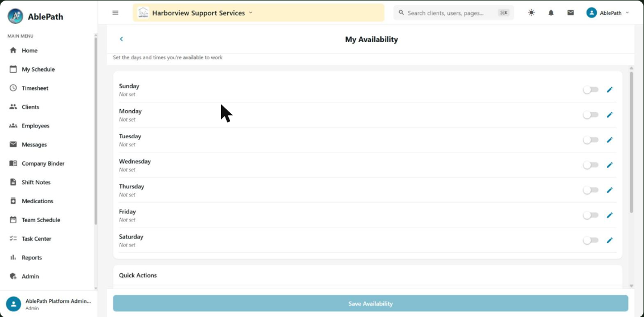Edit Thursday availability with pencil icon

pos(609,190)
